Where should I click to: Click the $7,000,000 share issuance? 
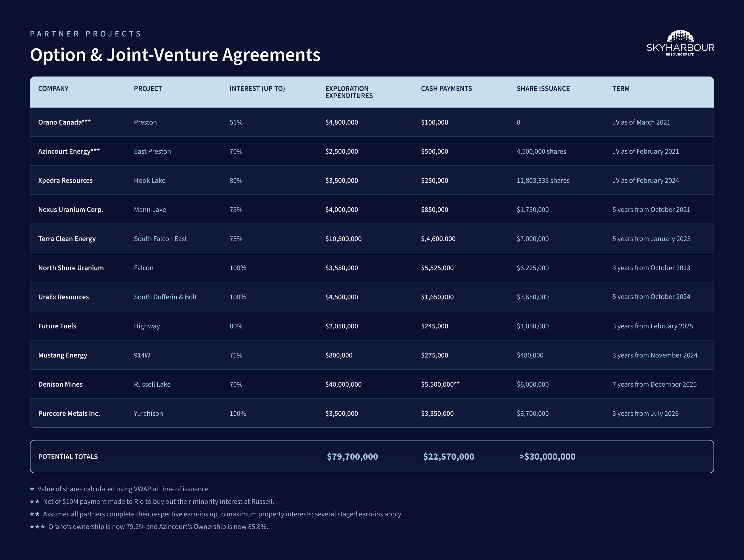pos(532,239)
